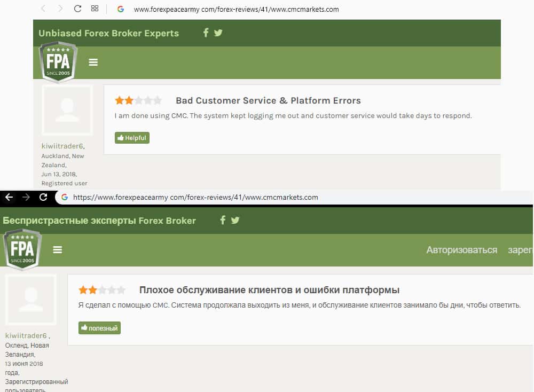Screen dimensions: 534x392
Task: Click 'Auckland, New Zealand' location text
Action: pyautogui.click(x=62, y=160)
